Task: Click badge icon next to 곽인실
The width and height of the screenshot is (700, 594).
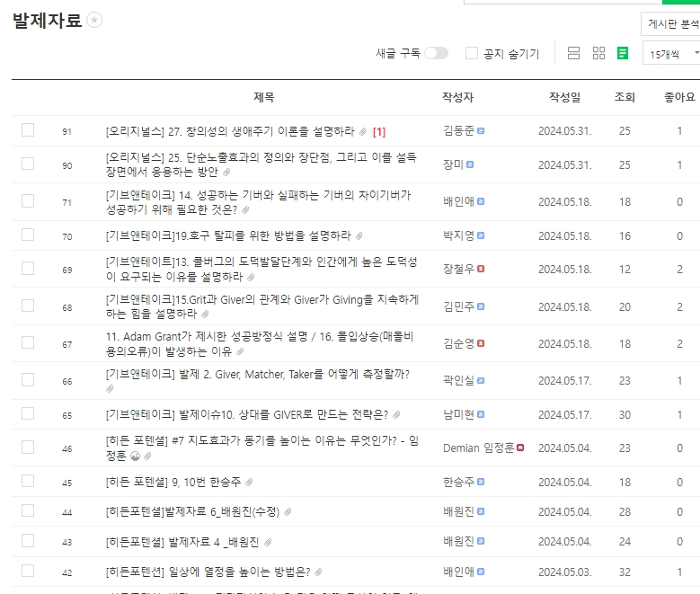Action: point(481,380)
